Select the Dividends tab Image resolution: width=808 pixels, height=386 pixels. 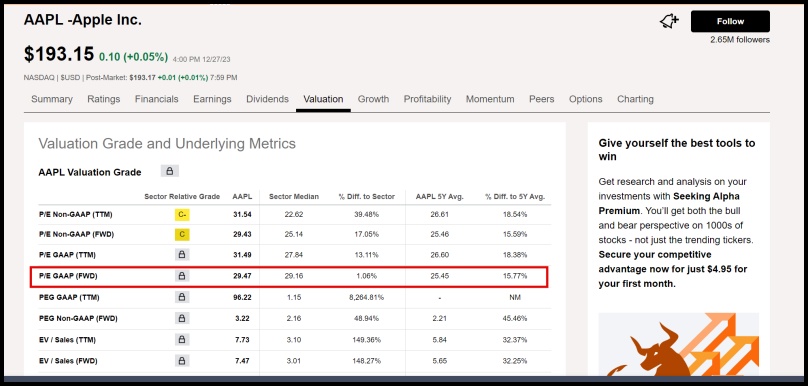(267, 99)
